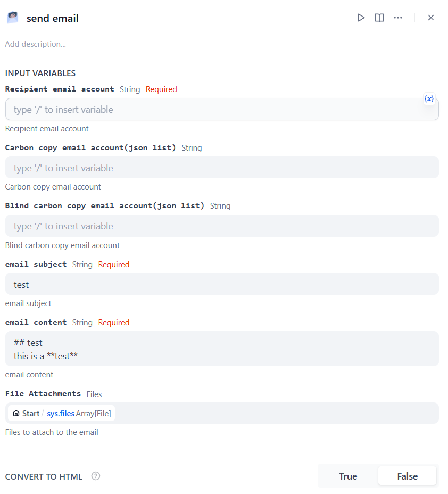This screenshot has height=494, width=448.
Task: Click the insert variable {x} icon
Action: (429, 99)
